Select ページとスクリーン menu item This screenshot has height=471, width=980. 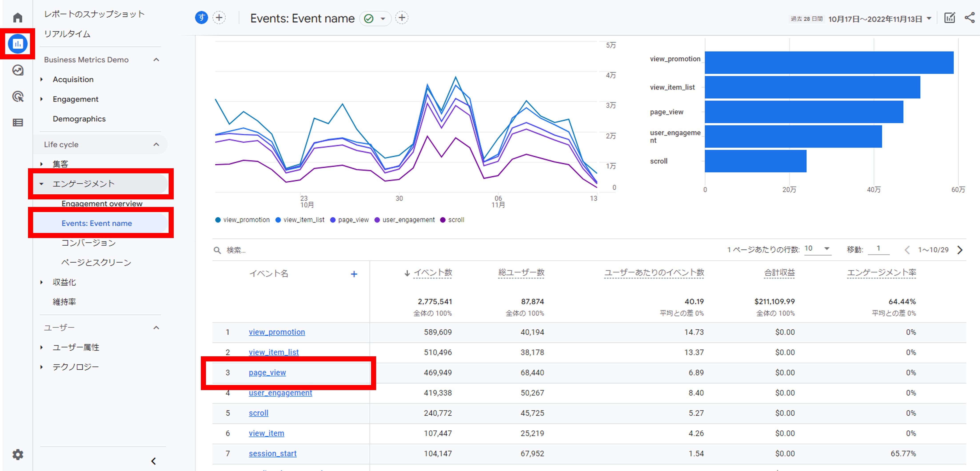coord(96,262)
